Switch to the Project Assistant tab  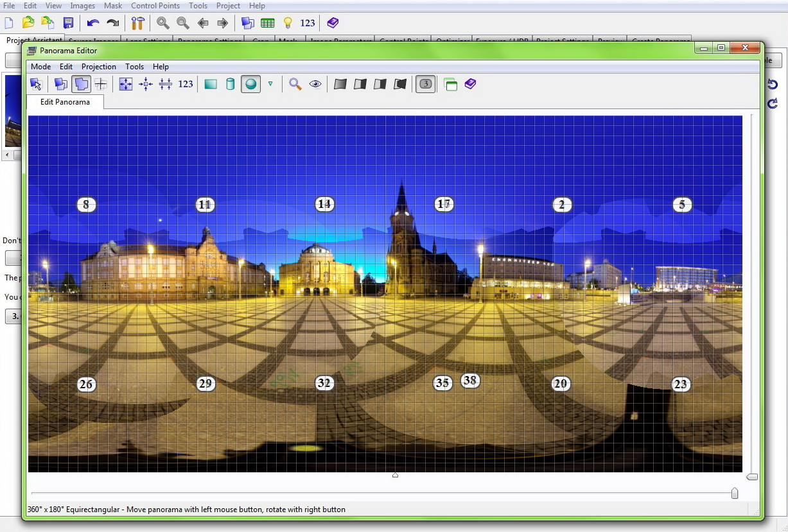pos(34,40)
